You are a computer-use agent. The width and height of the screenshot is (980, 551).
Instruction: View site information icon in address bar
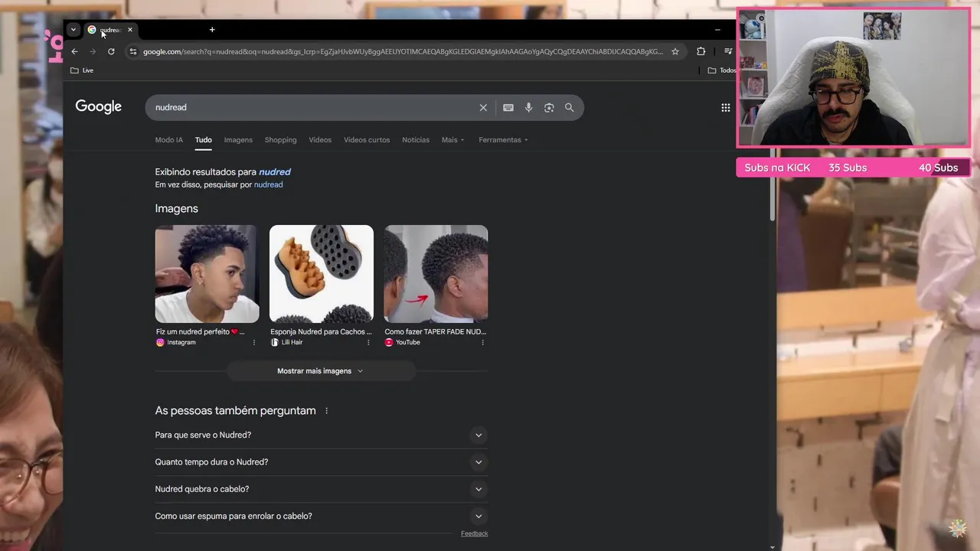(x=133, y=51)
